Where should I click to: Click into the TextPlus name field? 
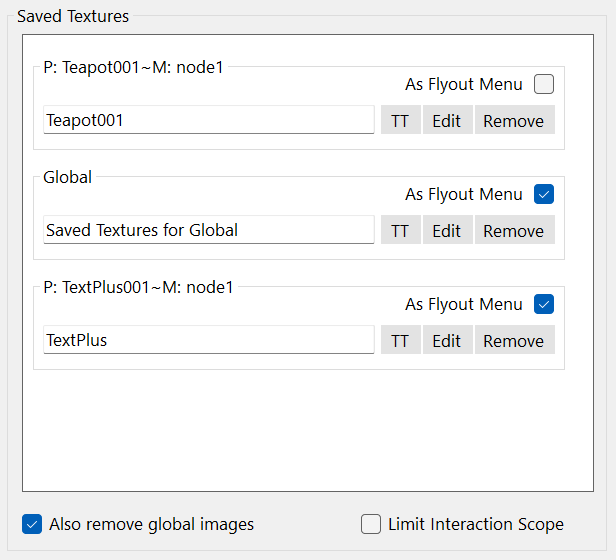click(x=208, y=341)
